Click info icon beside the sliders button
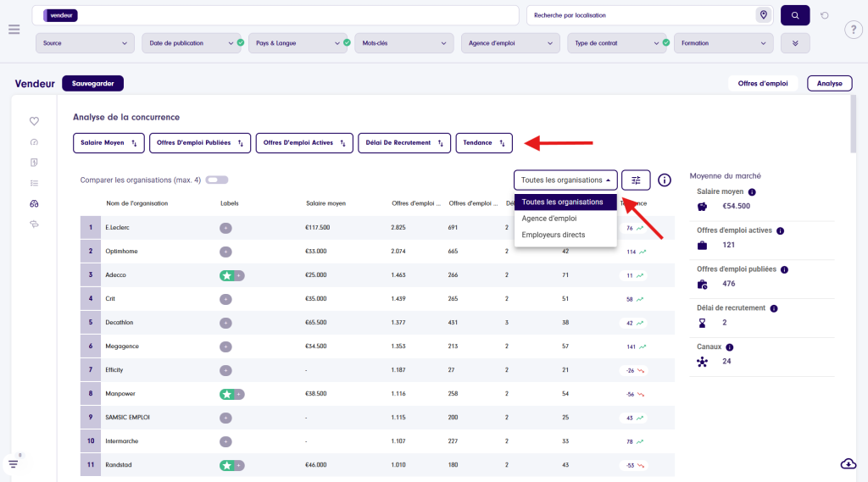The width and height of the screenshot is (868, 482). click(665, 180)
